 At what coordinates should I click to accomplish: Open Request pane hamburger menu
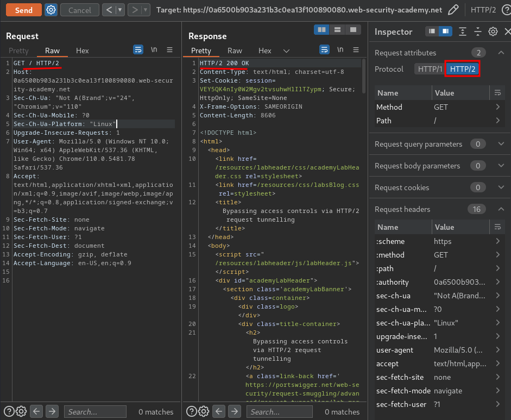pos(169,49)
